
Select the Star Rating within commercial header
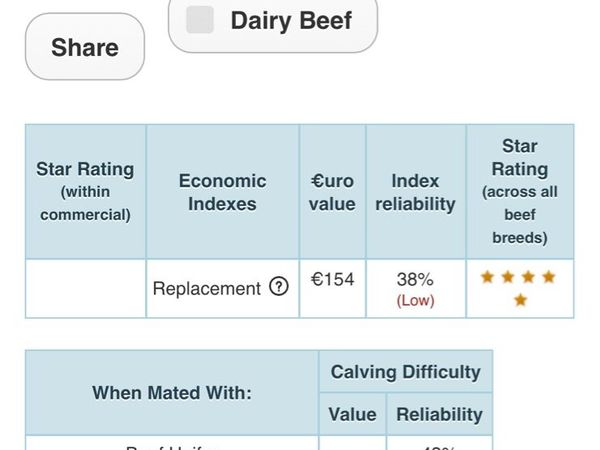point(85,192)
